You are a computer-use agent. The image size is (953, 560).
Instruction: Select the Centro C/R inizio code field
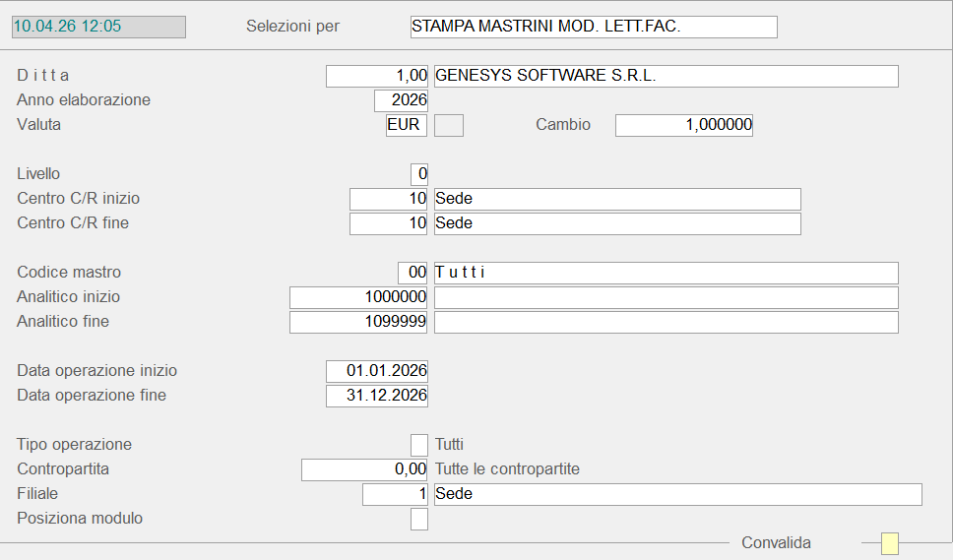[389, 199]
